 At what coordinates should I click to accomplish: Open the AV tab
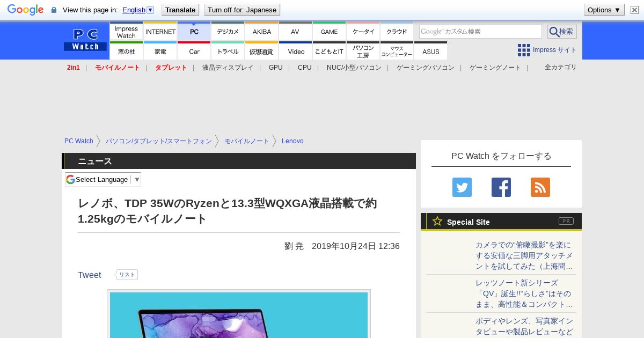click(x=295, y=32)
